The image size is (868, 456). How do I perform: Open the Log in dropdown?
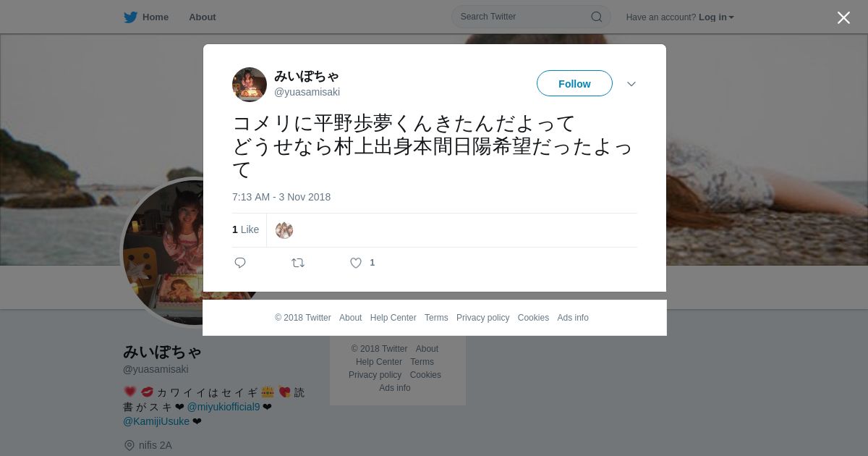tap(716, 17)
